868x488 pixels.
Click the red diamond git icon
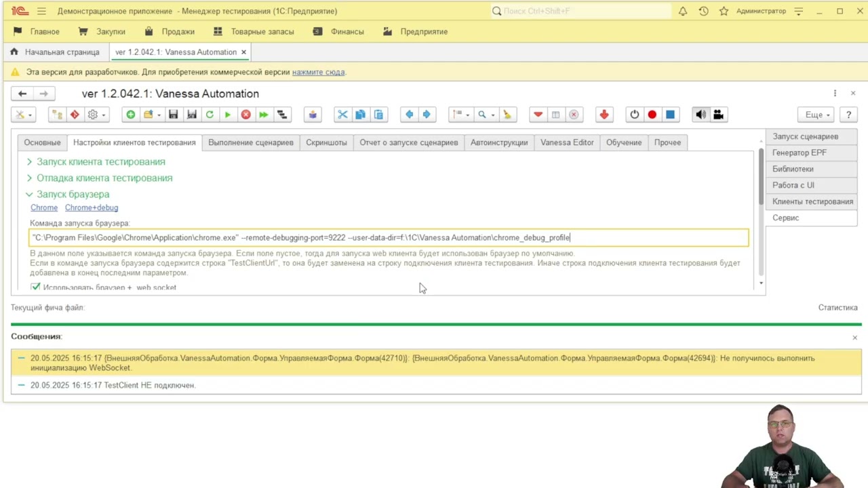(x=75, y=115)
